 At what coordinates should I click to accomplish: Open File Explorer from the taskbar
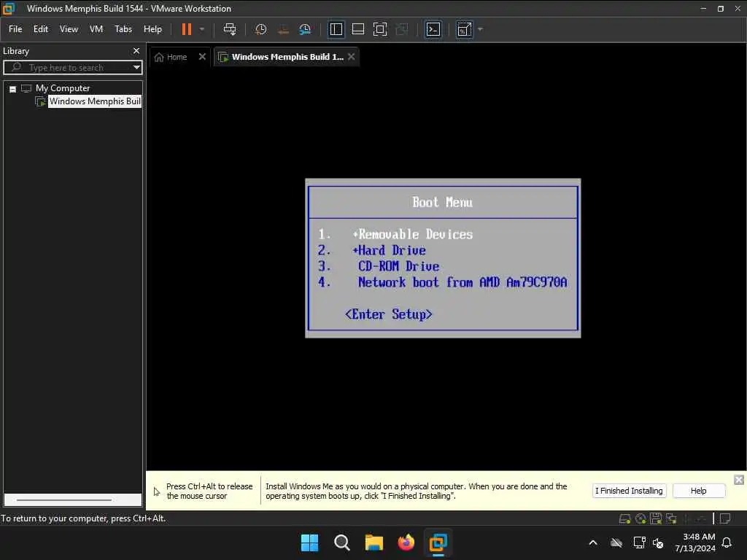374,542
